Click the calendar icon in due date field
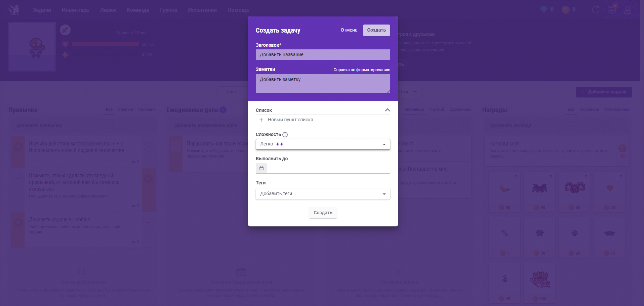This screenshot has height=306, width=644. [261, 168]
